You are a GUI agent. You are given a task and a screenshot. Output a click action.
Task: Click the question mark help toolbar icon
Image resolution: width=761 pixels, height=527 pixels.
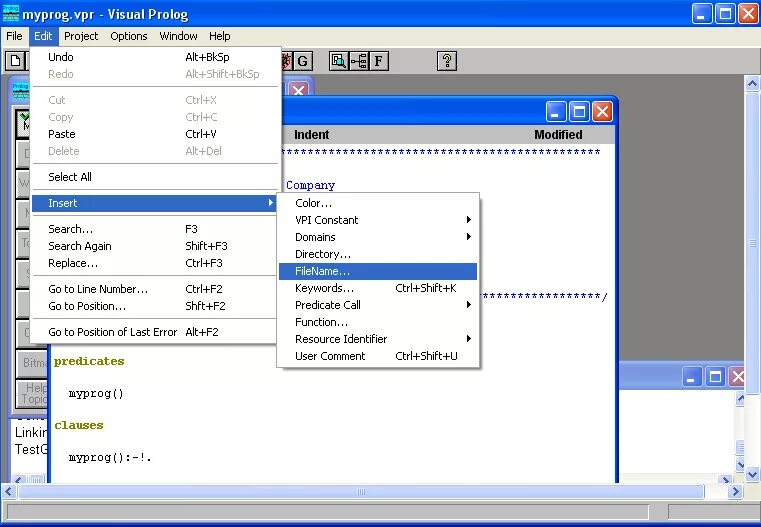click(447, 61)
